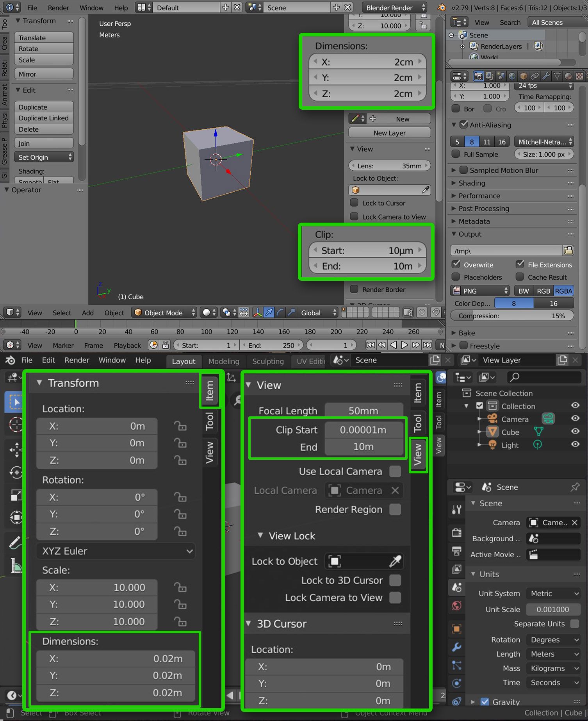
Task: Click the outliner search field in 2.8
Action: tap(545, 377)
